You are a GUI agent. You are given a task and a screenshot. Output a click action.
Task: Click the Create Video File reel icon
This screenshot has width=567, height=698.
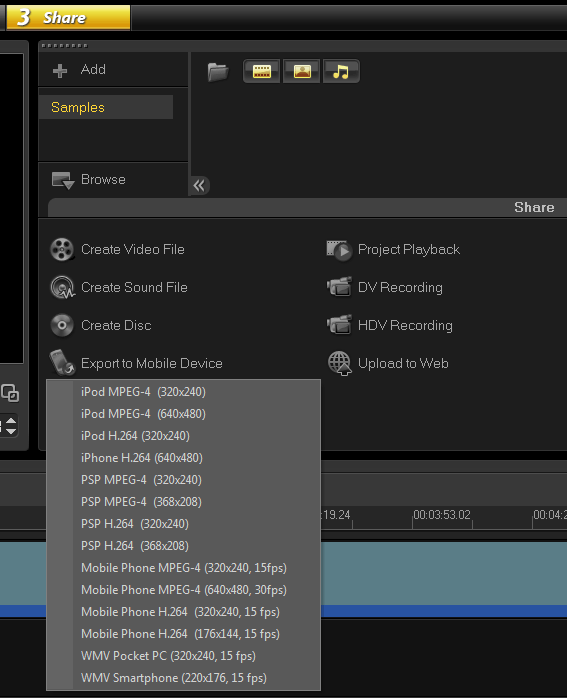coord(62,249)
